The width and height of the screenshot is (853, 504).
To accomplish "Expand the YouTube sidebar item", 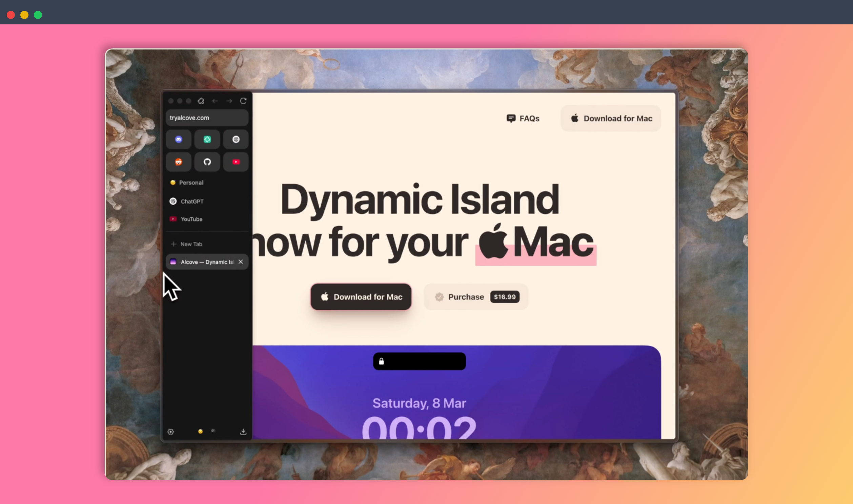I will click(191, 219).
